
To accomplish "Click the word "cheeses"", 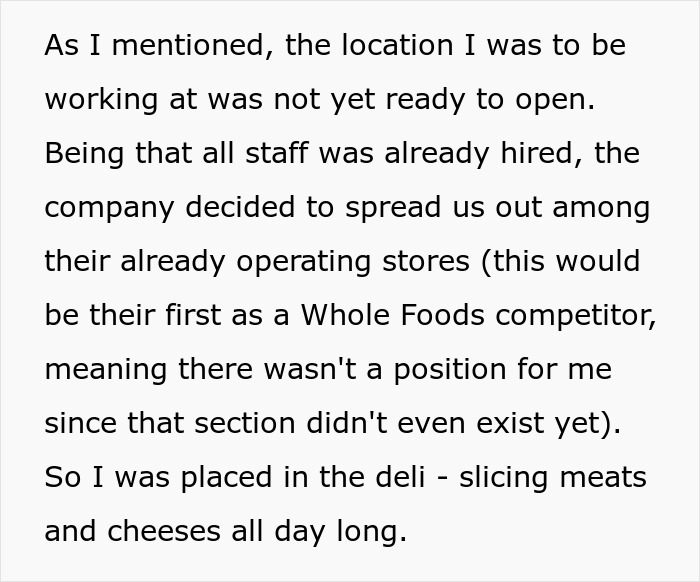I will (178, 530).
